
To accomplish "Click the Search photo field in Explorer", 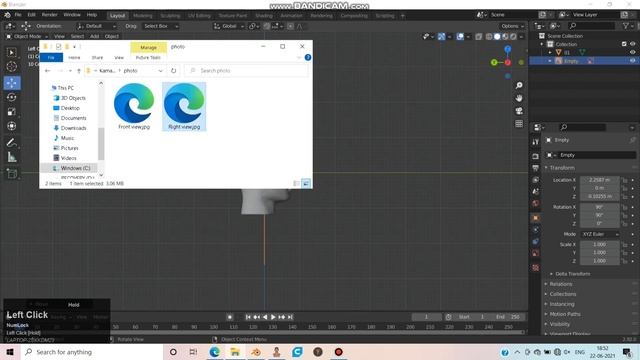I will pyautogui.click(x=247, y=71).
